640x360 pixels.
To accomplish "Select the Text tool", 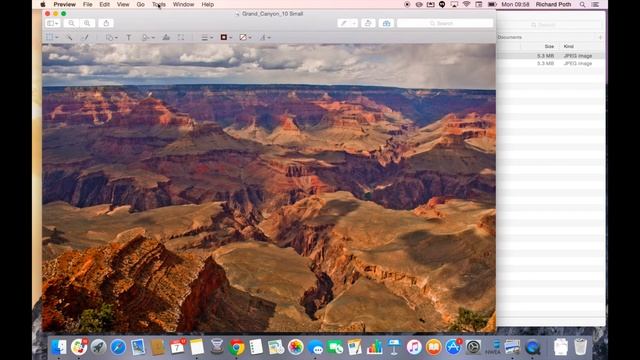I will tap(129, 38).
